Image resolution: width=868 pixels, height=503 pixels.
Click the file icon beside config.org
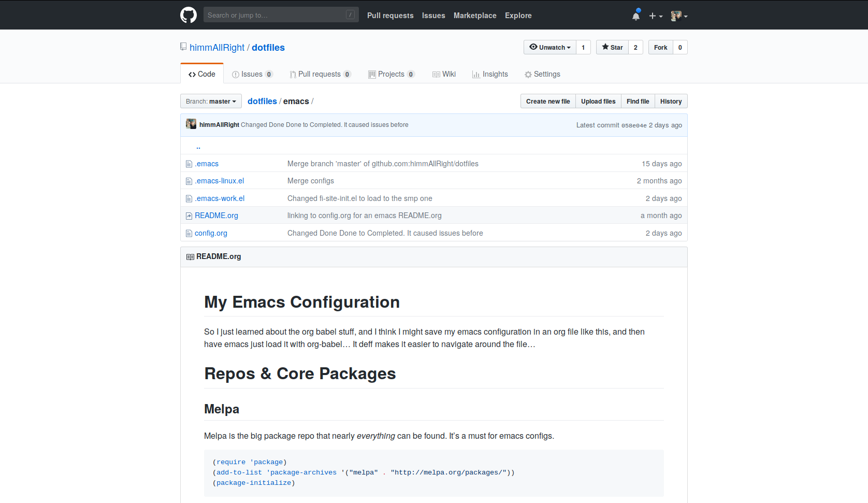[189, 234]
